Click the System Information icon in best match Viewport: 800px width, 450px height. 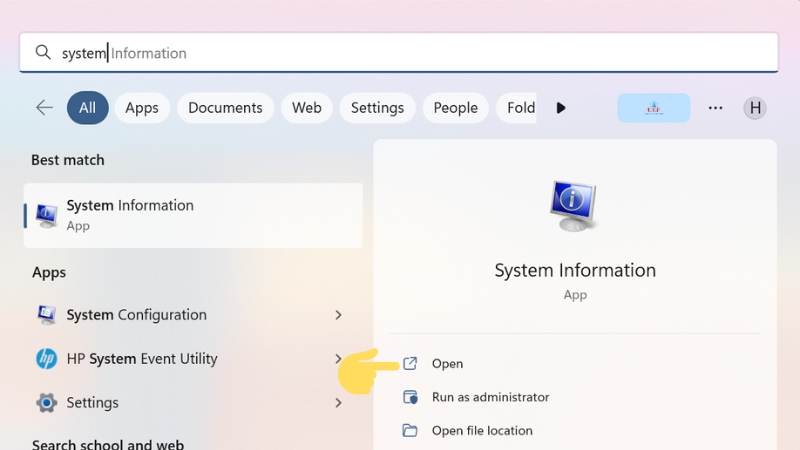point(46,214)
